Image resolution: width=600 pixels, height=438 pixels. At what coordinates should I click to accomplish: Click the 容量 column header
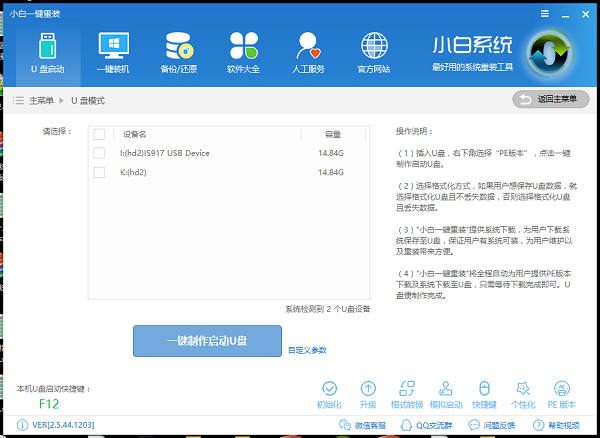333,134
